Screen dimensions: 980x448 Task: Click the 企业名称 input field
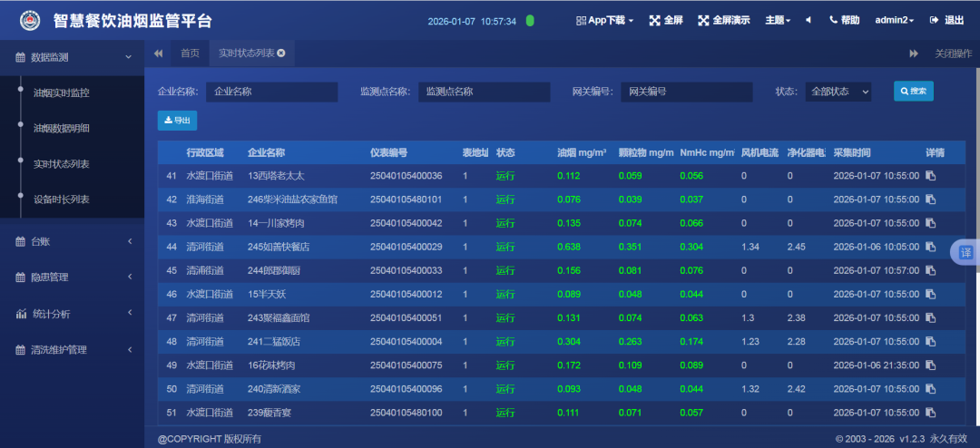coord(271,92)
